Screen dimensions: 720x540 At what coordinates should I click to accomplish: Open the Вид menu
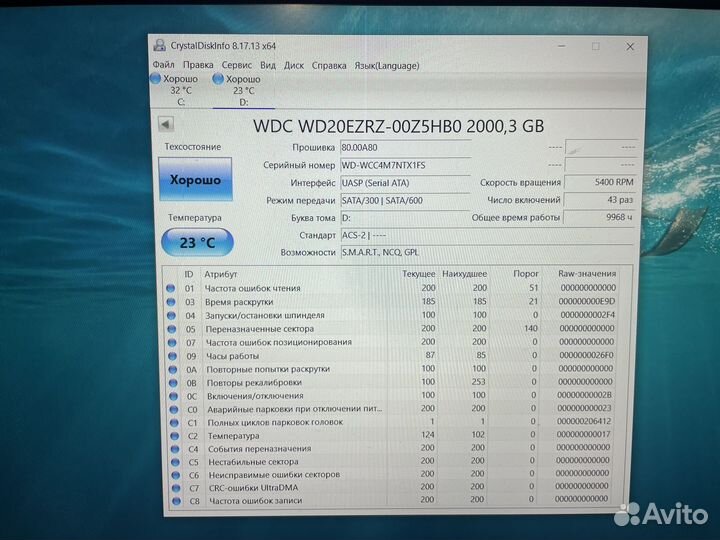tap(268, 65)
